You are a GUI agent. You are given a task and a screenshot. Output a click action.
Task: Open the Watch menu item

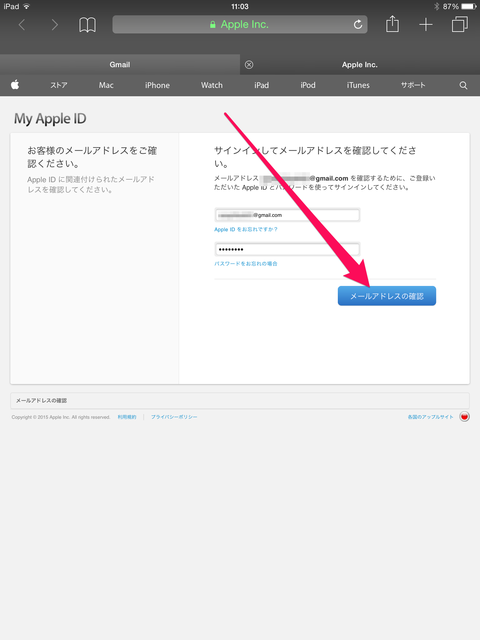(x=211, y=85)
